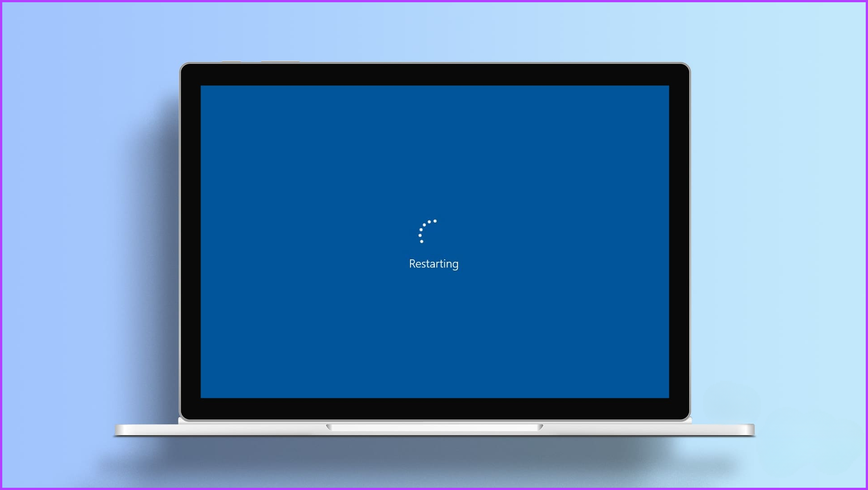Click the Windows loading spinner animation

point(427,232)
